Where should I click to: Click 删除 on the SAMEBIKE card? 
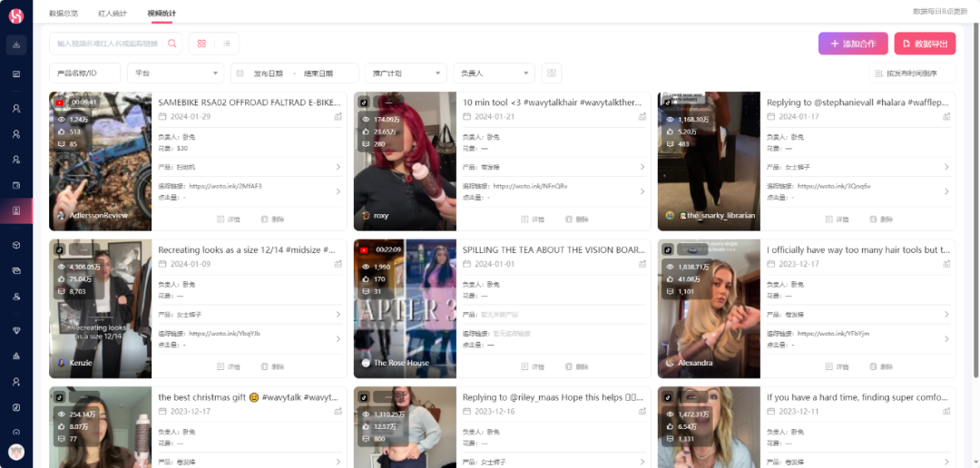272,219
